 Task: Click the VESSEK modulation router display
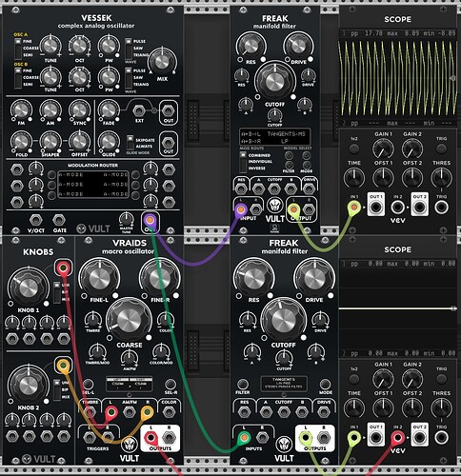(93, 185)
